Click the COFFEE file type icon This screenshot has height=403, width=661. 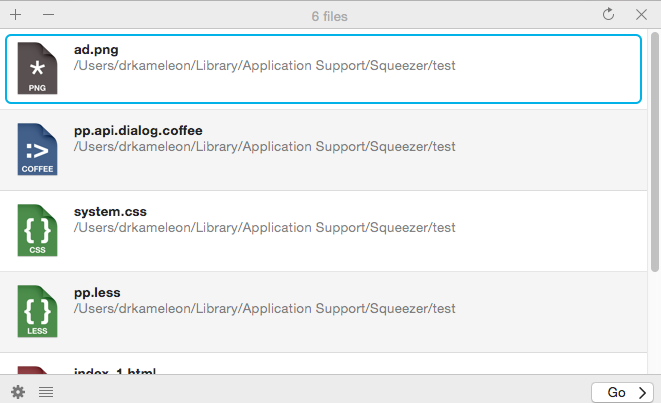click(38, 150)
